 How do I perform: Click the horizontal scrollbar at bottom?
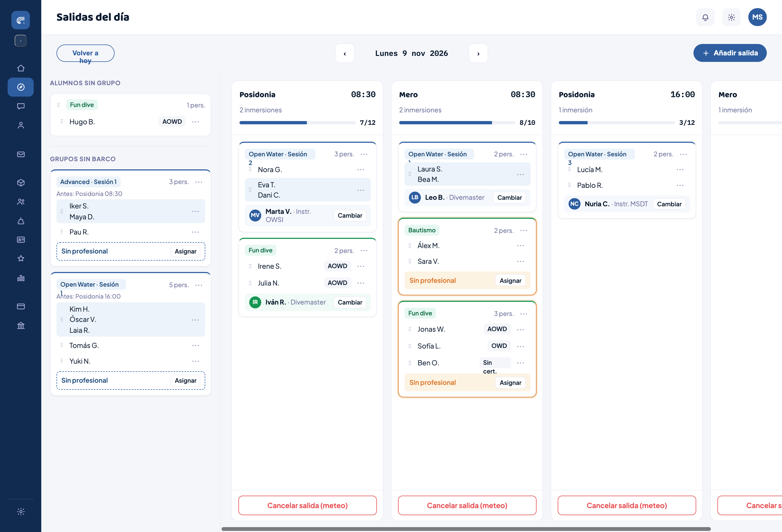tap(466, 529)
